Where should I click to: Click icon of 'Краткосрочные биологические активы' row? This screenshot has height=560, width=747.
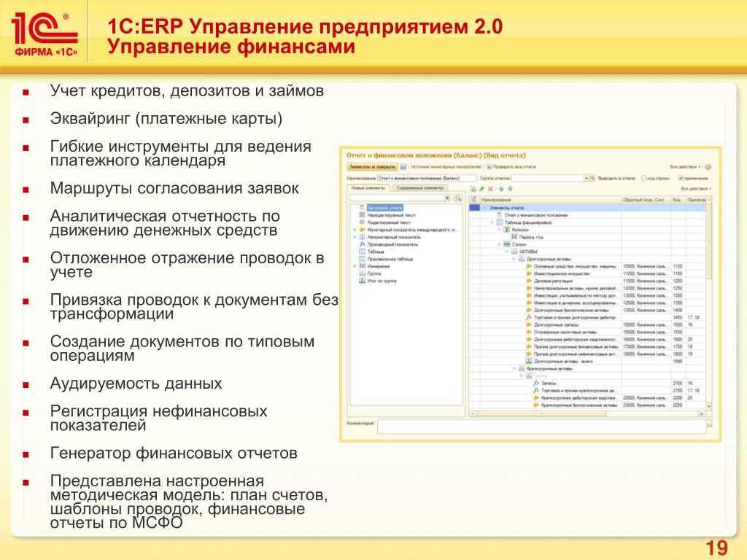536,405
